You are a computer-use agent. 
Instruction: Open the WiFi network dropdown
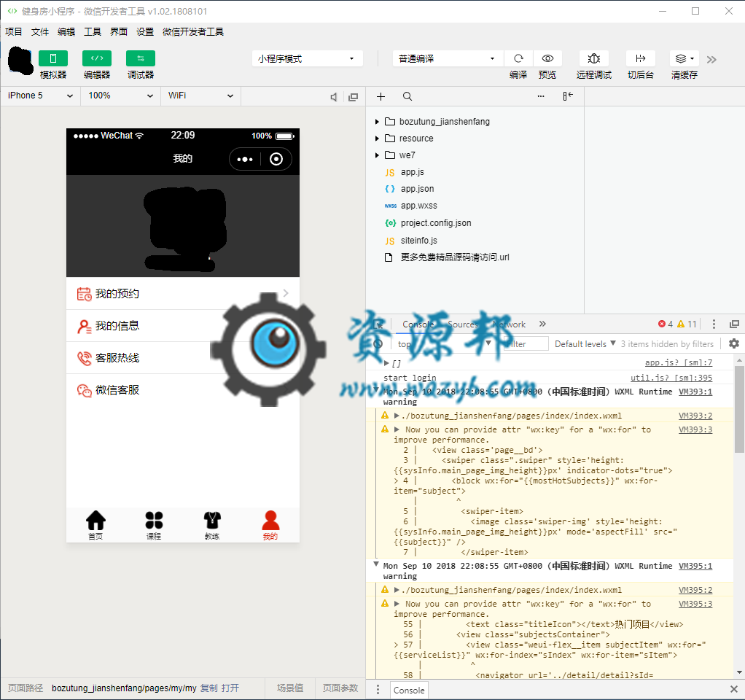tap(200, 96)
